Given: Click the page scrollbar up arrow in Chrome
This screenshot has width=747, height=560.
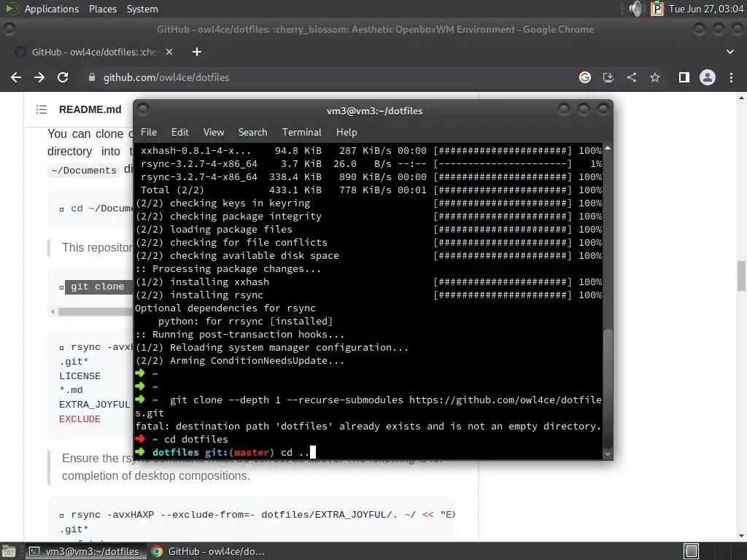Looking at the screenshot, I should [x=741, y=98].
